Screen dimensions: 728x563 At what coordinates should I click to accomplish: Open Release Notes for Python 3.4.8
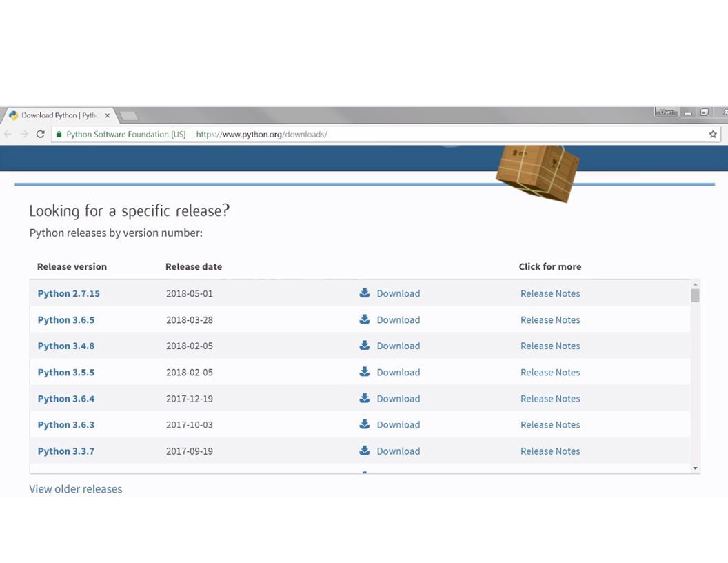tap(550, 346)
